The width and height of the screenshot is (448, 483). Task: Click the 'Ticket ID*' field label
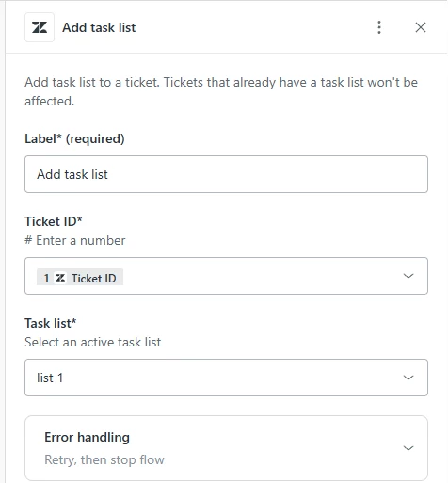point(54,221)
